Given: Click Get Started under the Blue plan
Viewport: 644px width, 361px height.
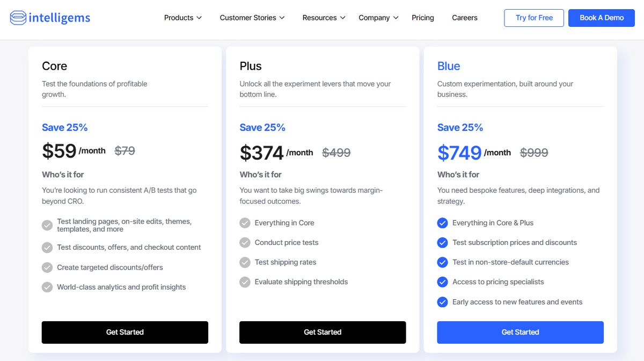Looking at the screenshot, I should [520, 332].
